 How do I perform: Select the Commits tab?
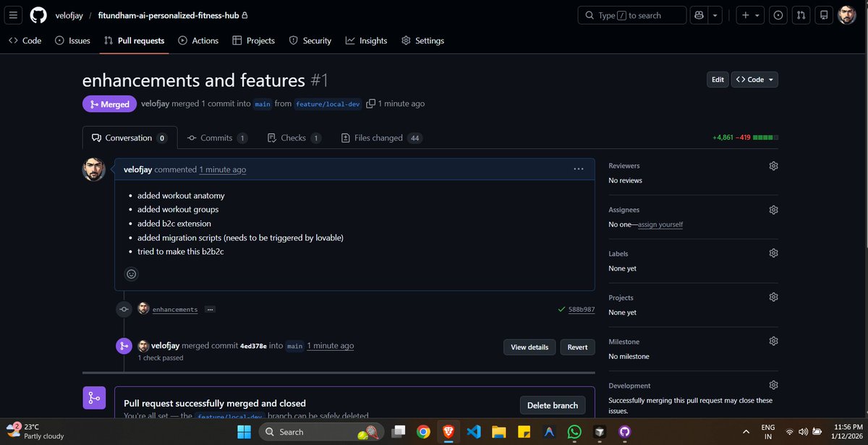pyautogui.click(x=217, y=137)
